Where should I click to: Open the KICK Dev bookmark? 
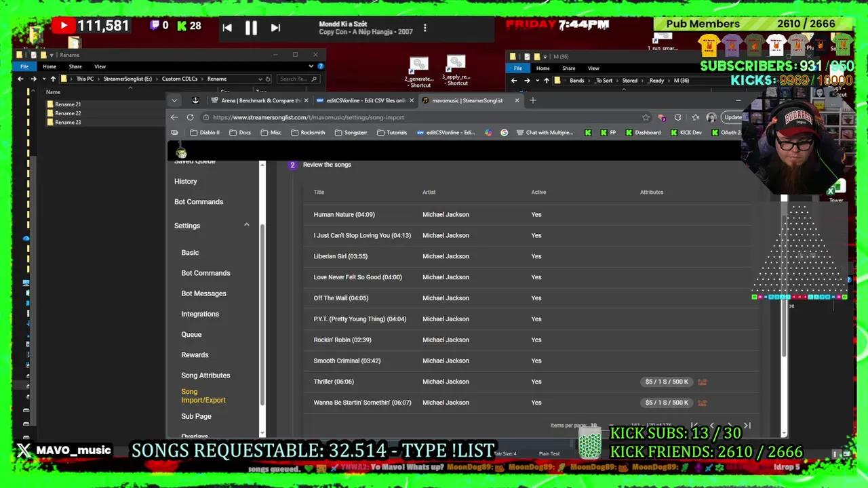point(686,133)
